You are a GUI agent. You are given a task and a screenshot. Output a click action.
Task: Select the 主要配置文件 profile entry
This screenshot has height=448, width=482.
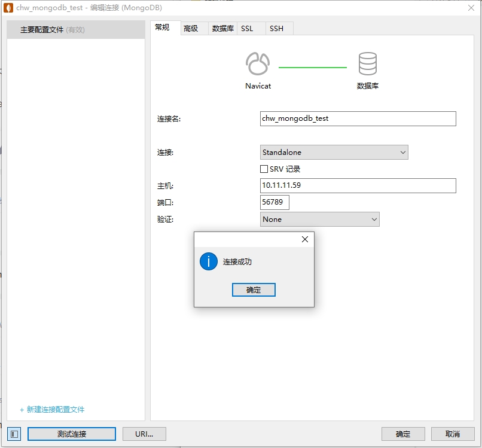pyautogui.click(x=75, y=29)
